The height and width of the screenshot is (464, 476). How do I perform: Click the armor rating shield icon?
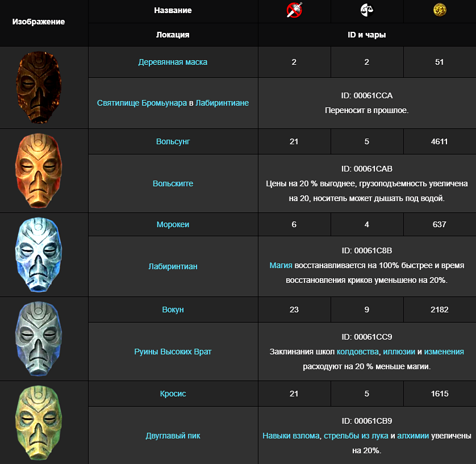coord(294,10)
